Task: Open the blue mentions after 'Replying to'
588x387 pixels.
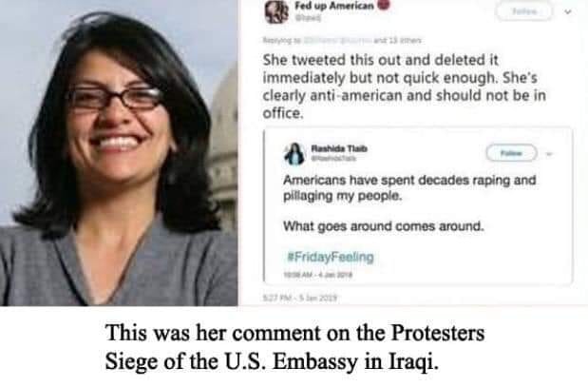Action: pyautogui.click(x=337, y=40)
